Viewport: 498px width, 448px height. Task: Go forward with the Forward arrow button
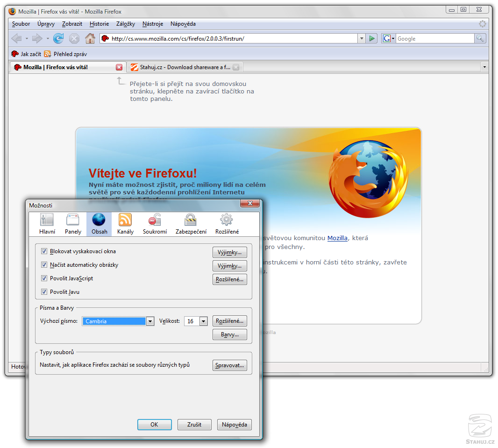click(x=37, y=39)
